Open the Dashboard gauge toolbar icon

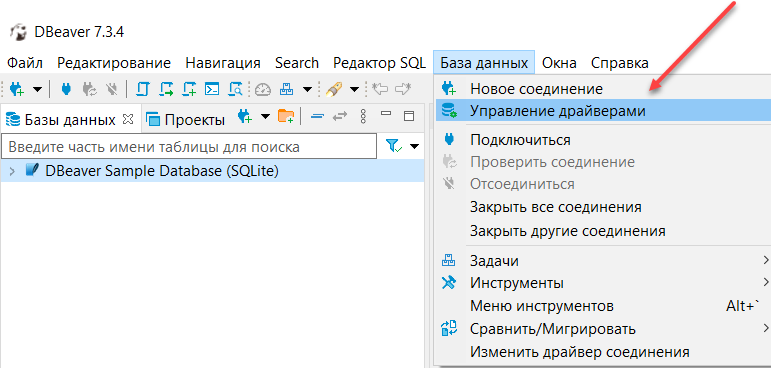click(x=263, y=89)
